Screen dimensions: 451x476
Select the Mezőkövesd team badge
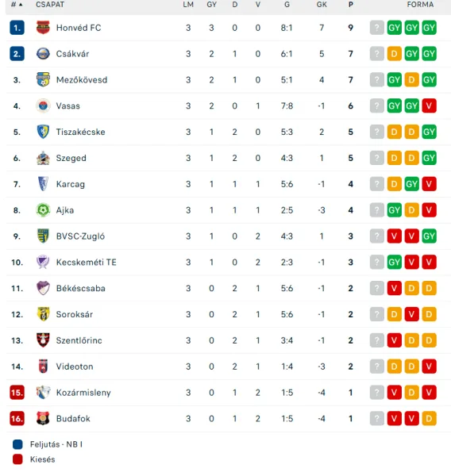click(x=43, y=80)
